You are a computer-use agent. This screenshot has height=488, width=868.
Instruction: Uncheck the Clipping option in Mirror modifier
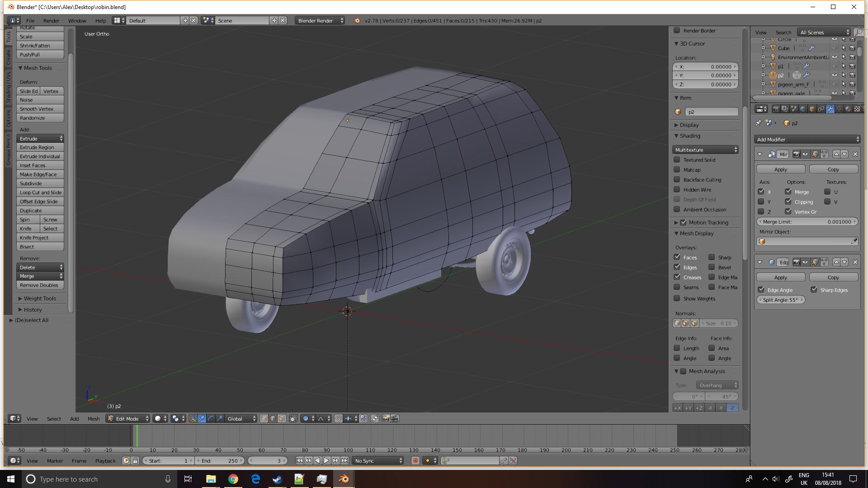(788, 202)
